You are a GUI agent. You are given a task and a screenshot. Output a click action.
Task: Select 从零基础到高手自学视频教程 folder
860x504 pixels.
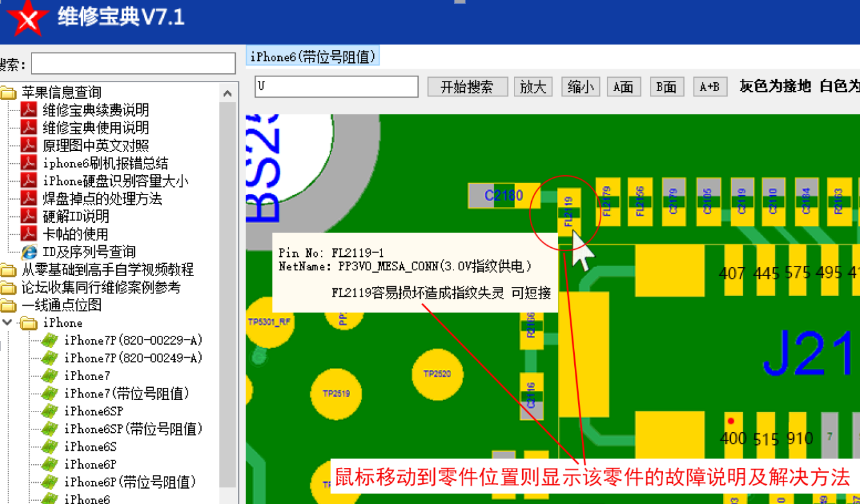pos(108,270)
